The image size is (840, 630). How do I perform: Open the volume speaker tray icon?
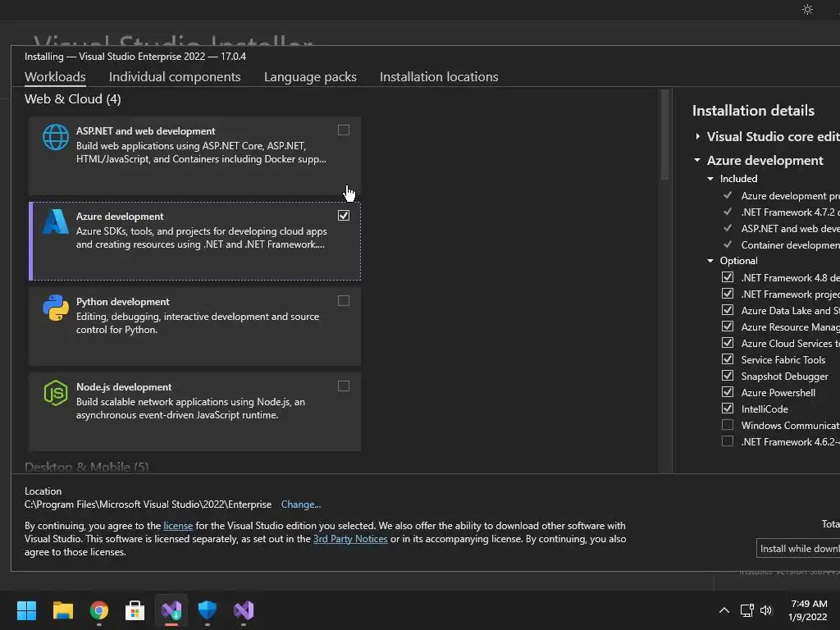coord(766,610)
